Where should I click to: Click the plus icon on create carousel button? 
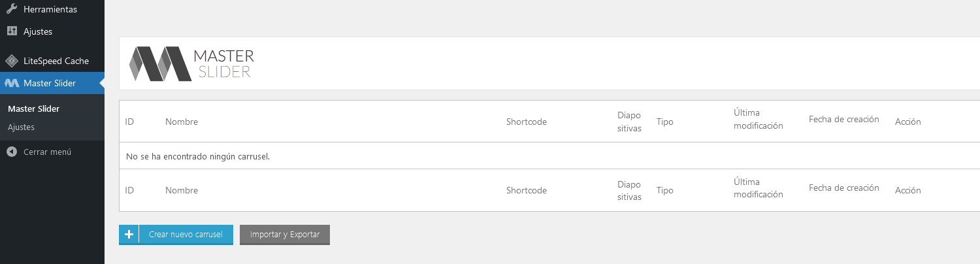coord(129,235)
